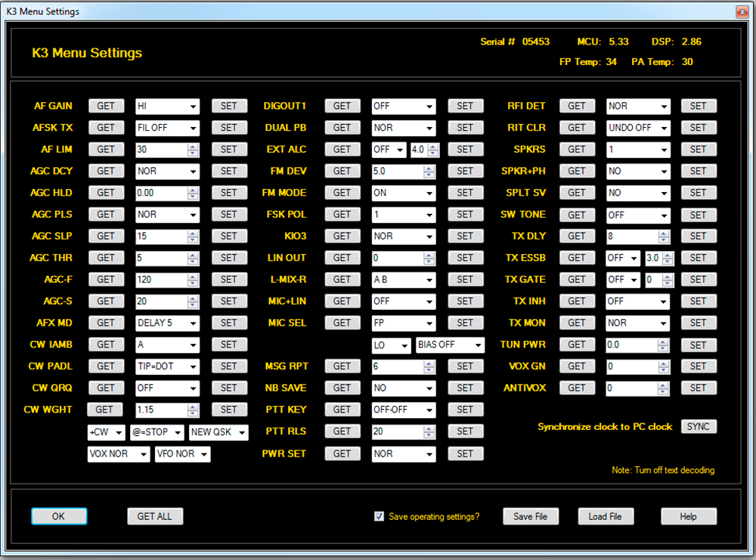This screenshot has height=560, width=756.
Task: Click SET button for CW QRQ
Action: click(x=229, y=388)
